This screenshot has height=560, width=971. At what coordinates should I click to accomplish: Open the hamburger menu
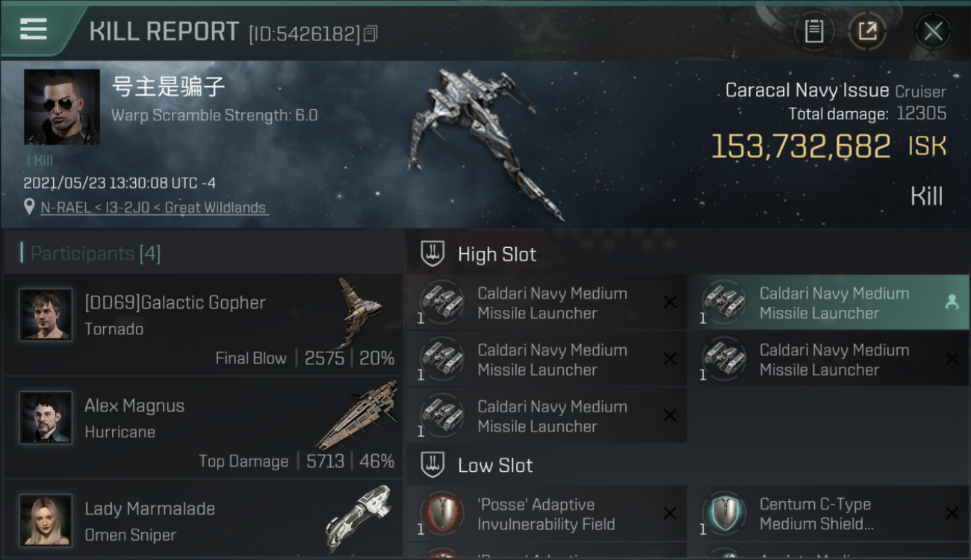click(x=34, y=29)
